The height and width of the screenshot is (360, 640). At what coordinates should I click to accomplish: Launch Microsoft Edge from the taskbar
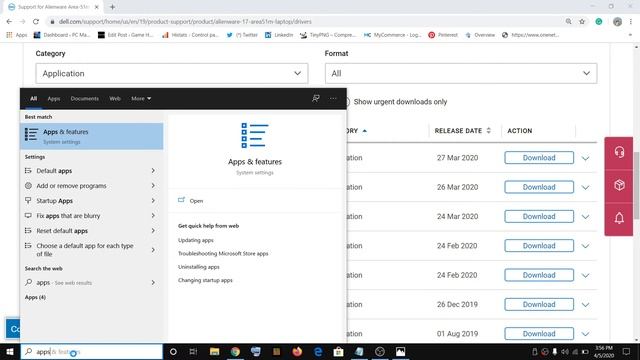click(x=318, y=351)
